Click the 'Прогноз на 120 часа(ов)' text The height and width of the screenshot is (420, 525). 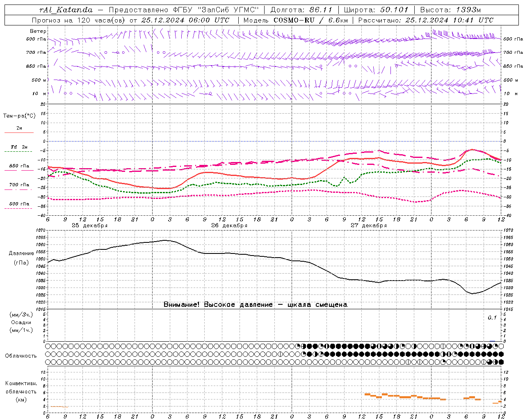click(x=79, y=20)
